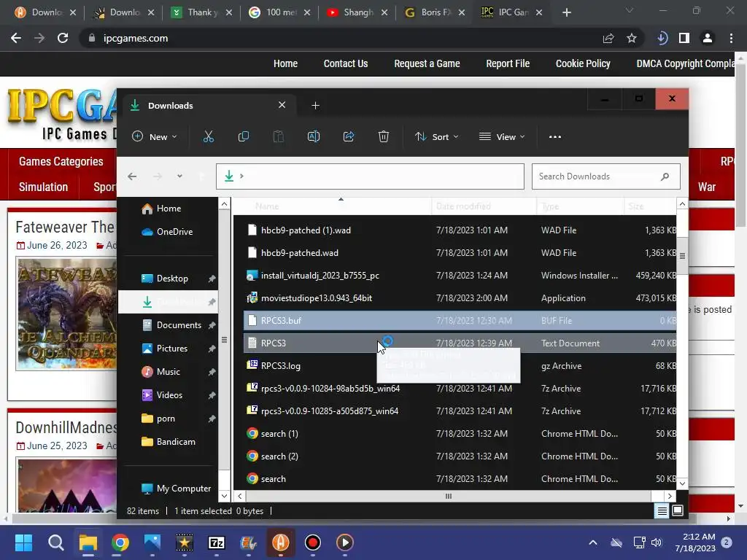Screen dimensions: 747x560
Task: Select the search (2) Chrome HTML file
Action: (460, 456)
